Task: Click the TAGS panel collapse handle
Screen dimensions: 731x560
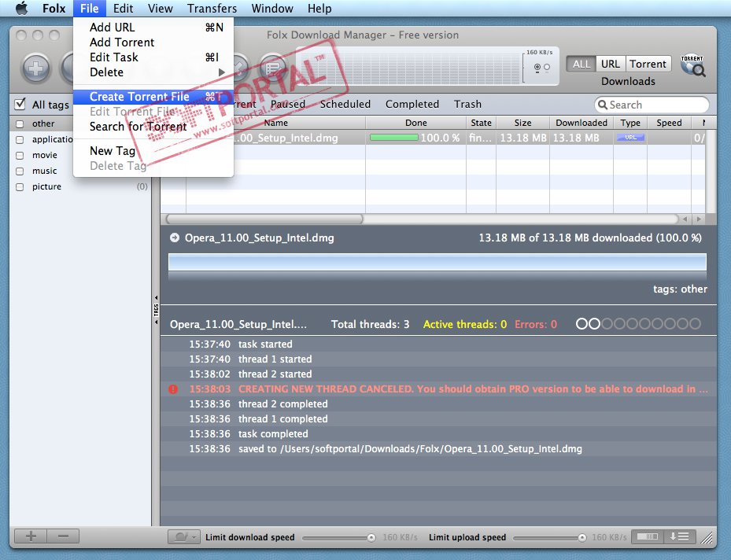Action: coord(156,309)
